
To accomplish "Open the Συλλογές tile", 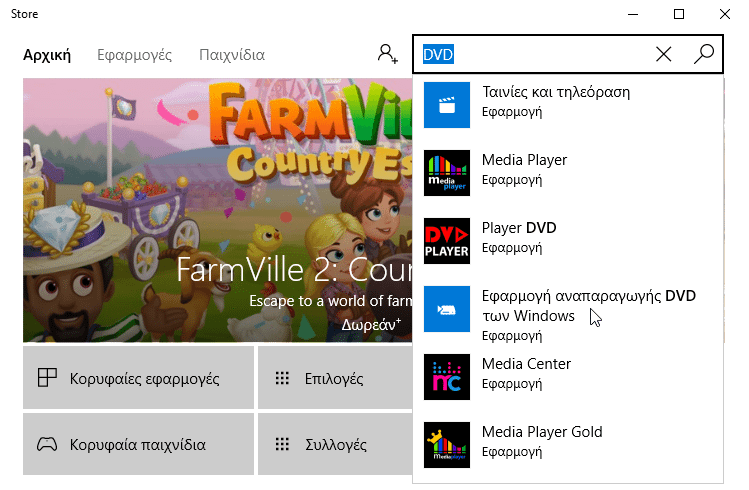I will (x=335, y=444).
